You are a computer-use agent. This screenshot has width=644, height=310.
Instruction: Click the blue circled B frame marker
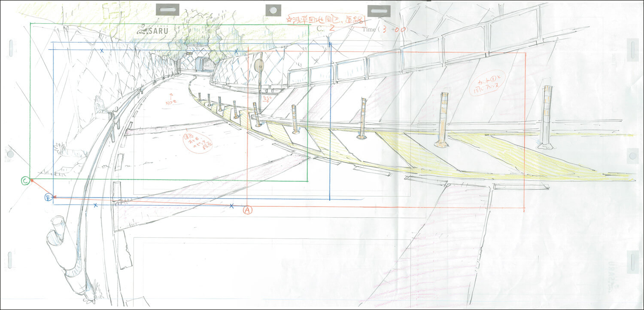pos(49,197)
